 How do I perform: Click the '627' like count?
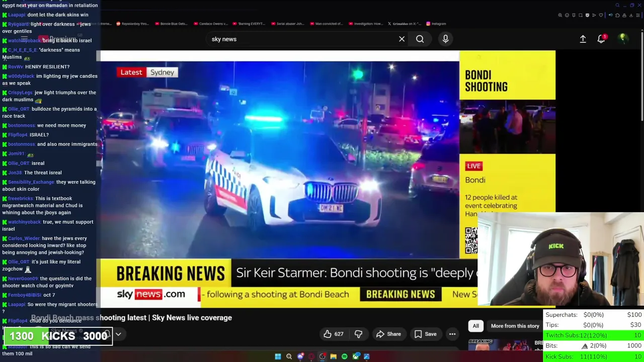[x=339, y=334]
